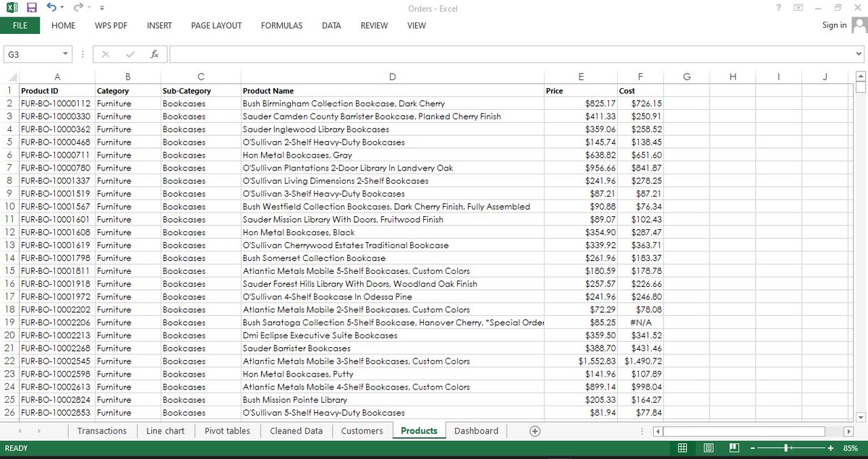The height and width of the screenshot is (459, 868).
Task: Open the Transactions sheet tab
Action: click(102, 431)
